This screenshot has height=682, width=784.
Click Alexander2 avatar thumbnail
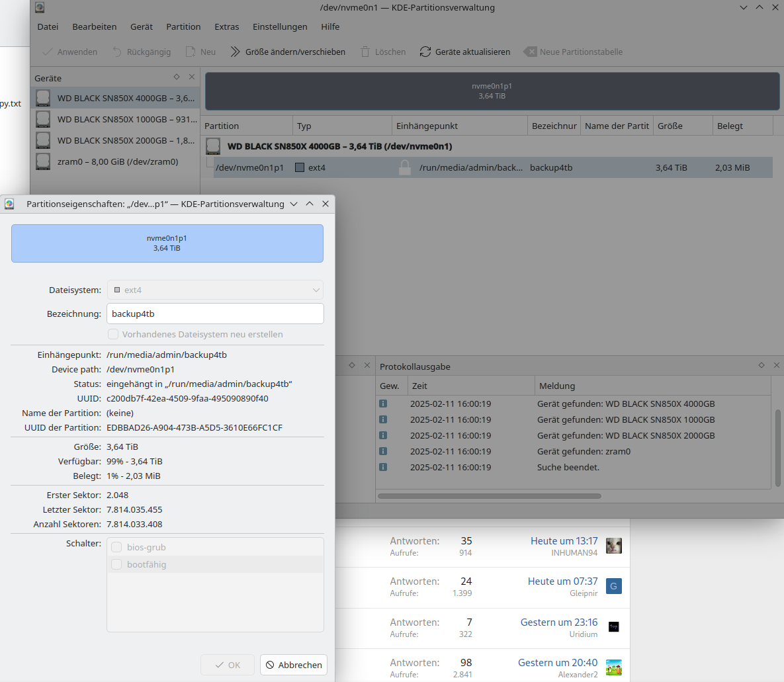click(x=614, y=667)
